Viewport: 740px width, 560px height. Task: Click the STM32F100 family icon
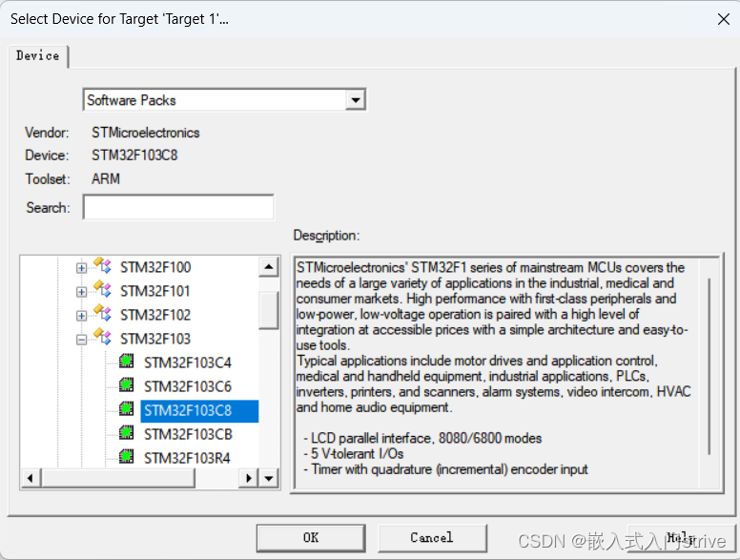tap(102, 266)
